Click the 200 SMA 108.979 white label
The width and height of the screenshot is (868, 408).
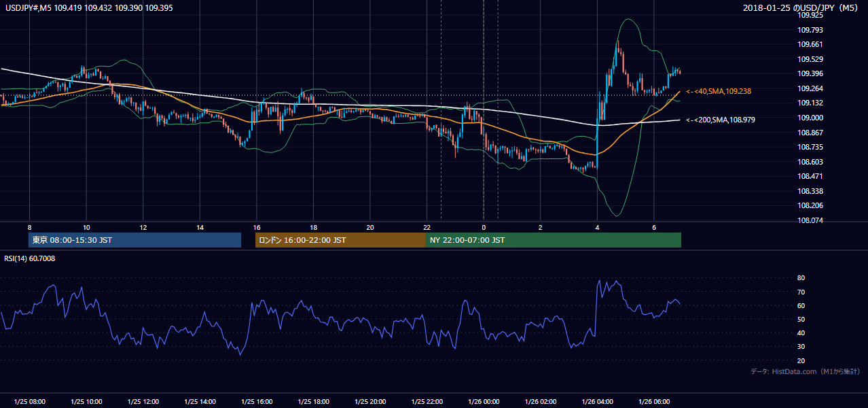[x=721, y=120]
